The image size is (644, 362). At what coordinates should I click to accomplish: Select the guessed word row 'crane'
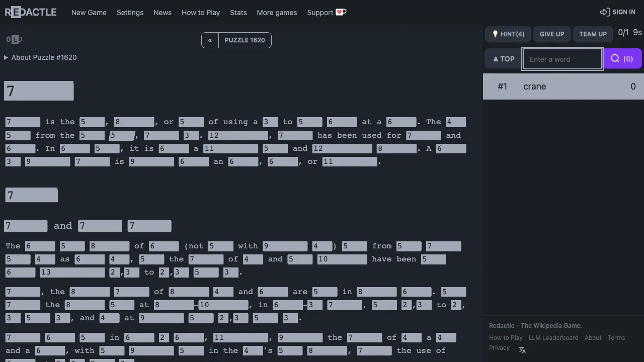tap(563, 86)
